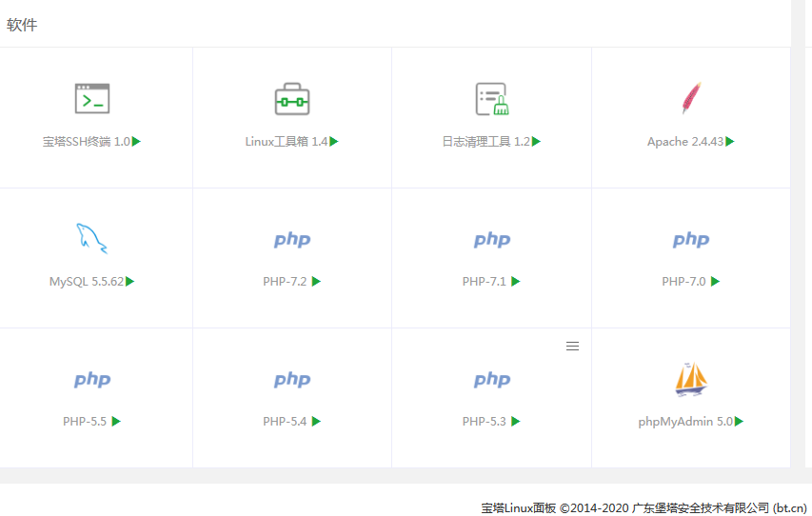Screen dimensions: 812x516
Task: Click the green arrow beside 日志清理工具 1.2
Action: pos(536,142)
